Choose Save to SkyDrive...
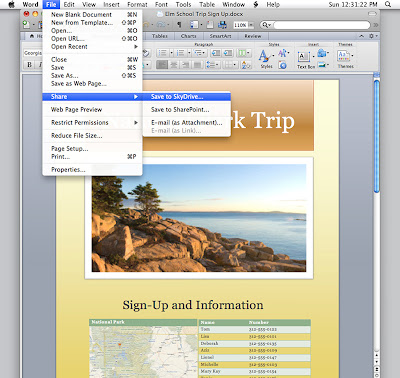The width and height of the screenshot is (400, 378). pos(186,97)
